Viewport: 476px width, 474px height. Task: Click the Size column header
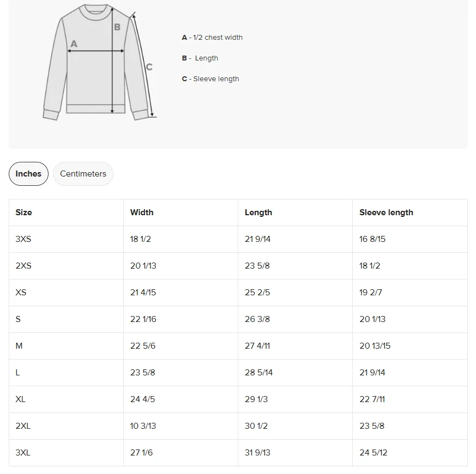[x=23, y=212]
